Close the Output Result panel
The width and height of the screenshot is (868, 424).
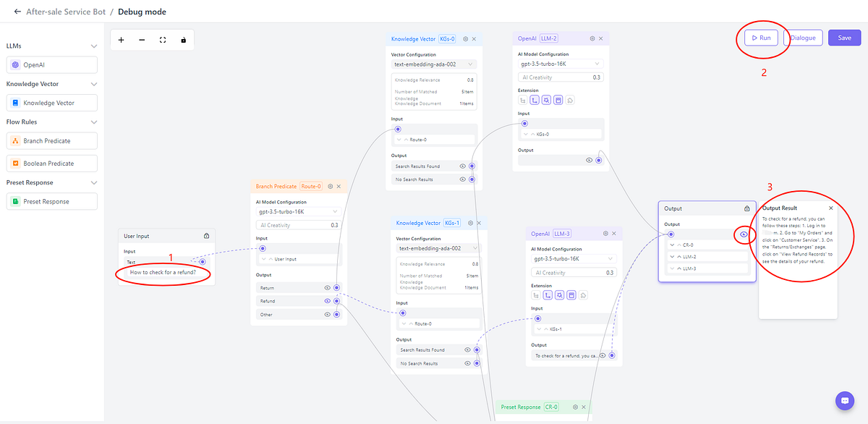click(x=831, y=208)
